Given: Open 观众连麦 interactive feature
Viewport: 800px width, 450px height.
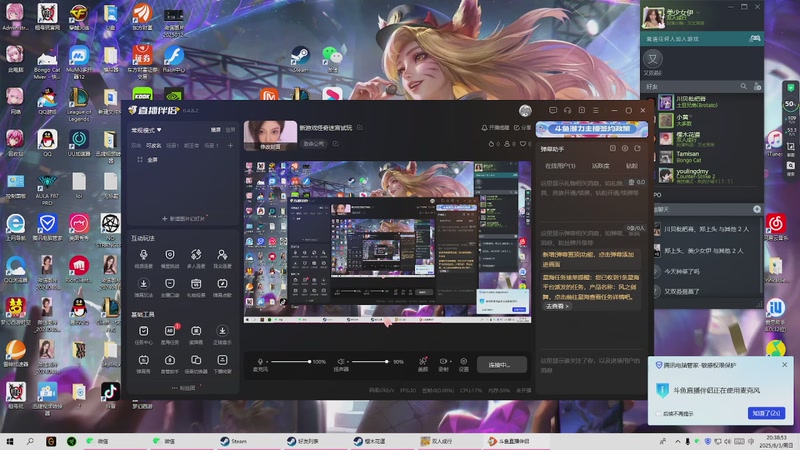Looking at the screenshot, I should pos(222,258).
